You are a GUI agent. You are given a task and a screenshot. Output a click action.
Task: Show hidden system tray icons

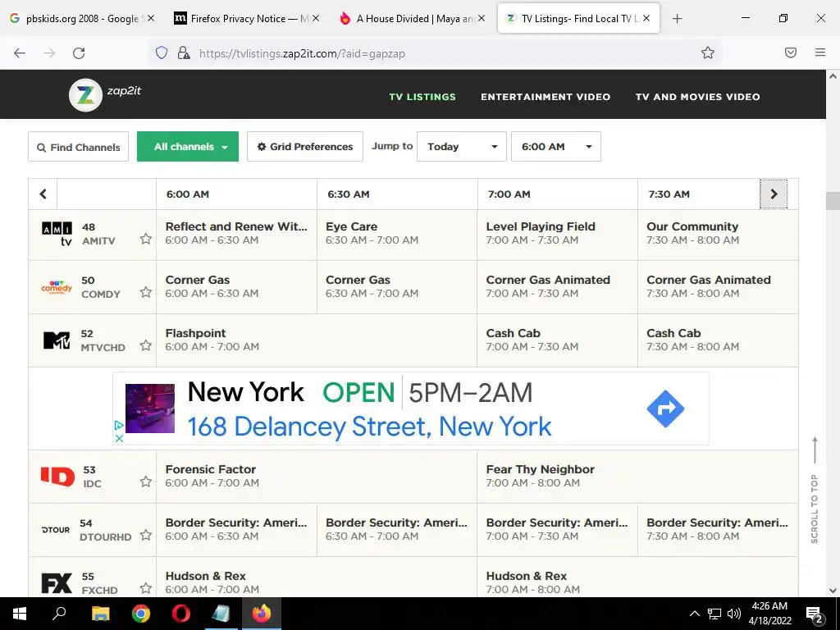(x=694, y=614)
